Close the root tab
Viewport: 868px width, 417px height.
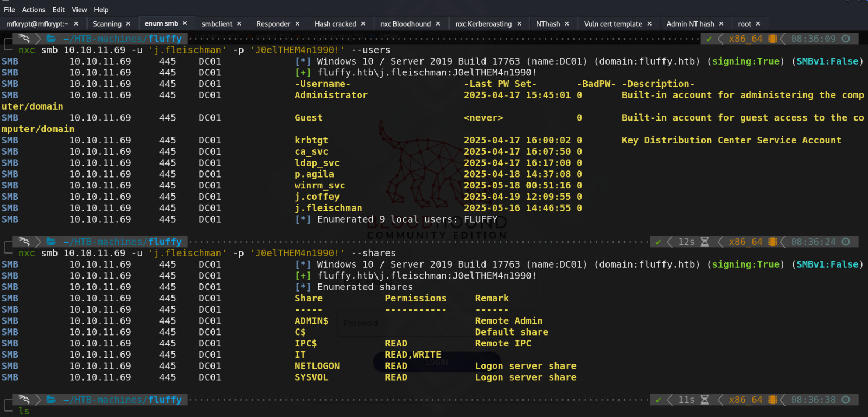point(758,24)
